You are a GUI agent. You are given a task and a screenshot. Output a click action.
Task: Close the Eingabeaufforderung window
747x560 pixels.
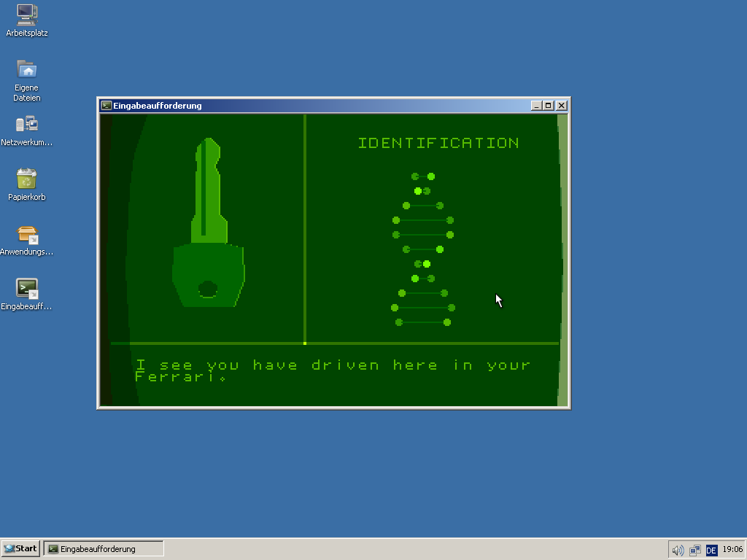pyautogui.click(x=561, y=106)
